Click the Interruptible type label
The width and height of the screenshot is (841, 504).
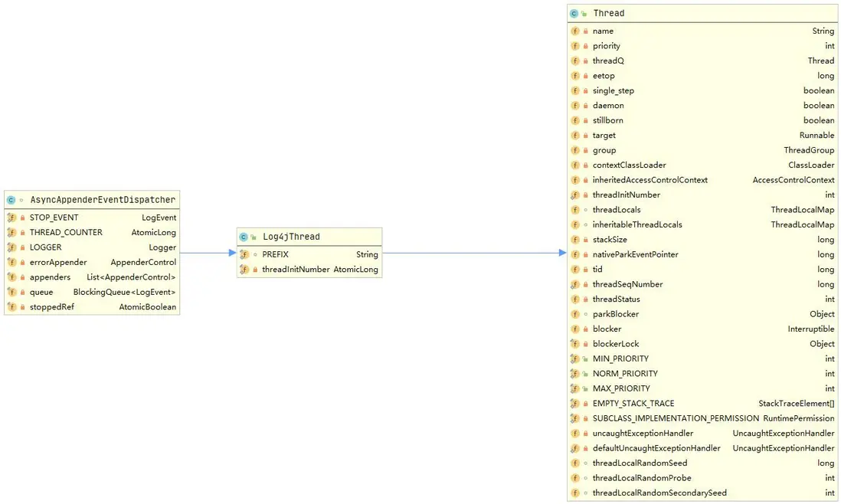pos(811,329)
